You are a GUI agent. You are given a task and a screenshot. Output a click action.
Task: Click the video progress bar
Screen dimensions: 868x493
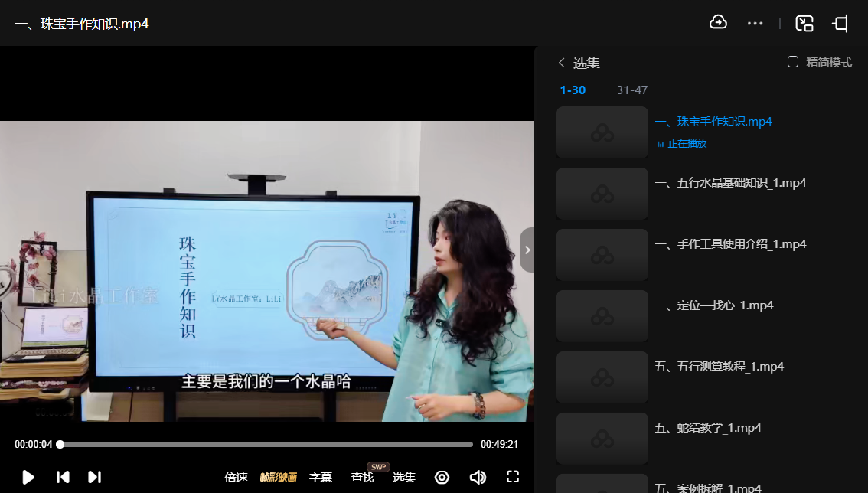[x=266, y=444]
